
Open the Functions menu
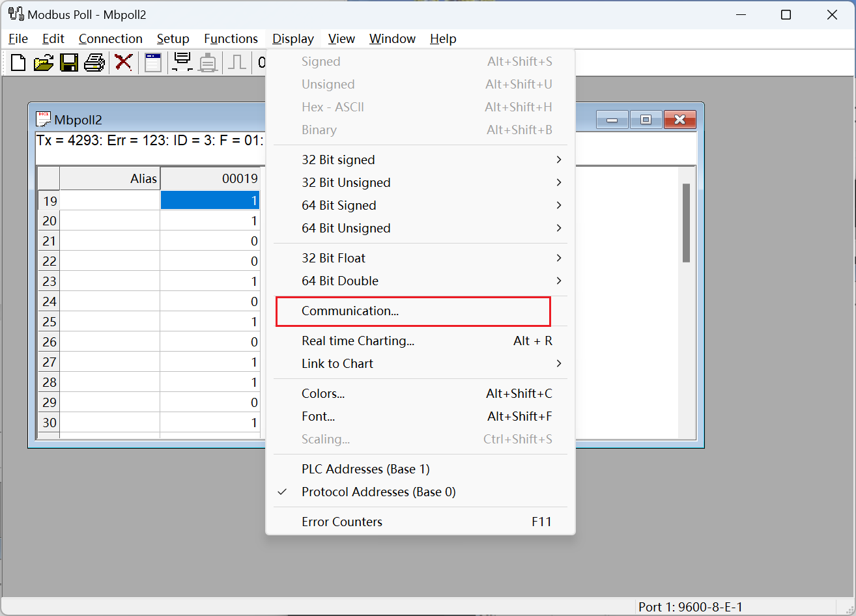(231, 39)
